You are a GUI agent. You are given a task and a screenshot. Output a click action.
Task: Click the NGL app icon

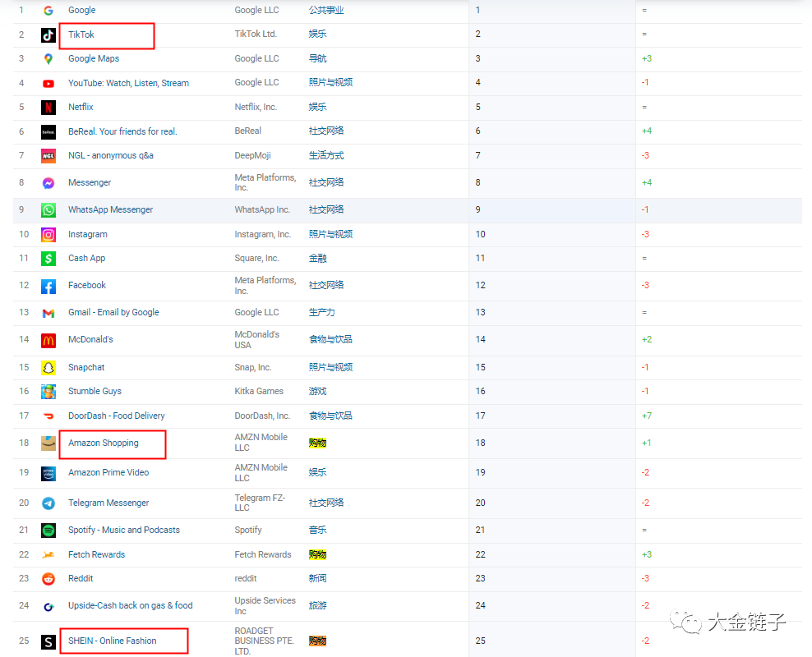(48, 156)
